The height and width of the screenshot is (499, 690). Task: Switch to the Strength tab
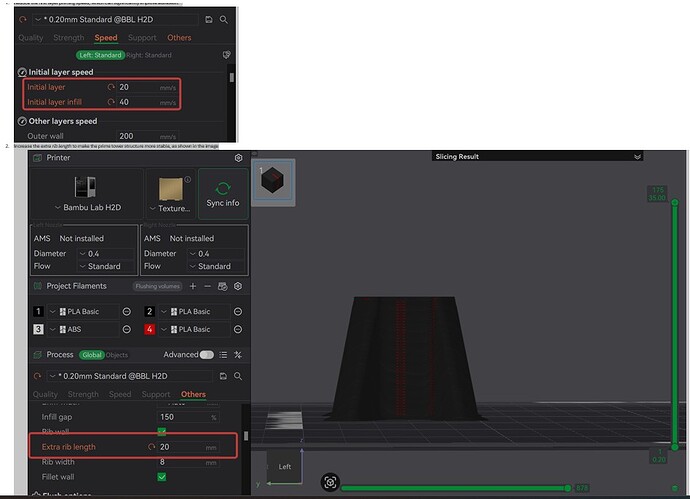point(83,394)
